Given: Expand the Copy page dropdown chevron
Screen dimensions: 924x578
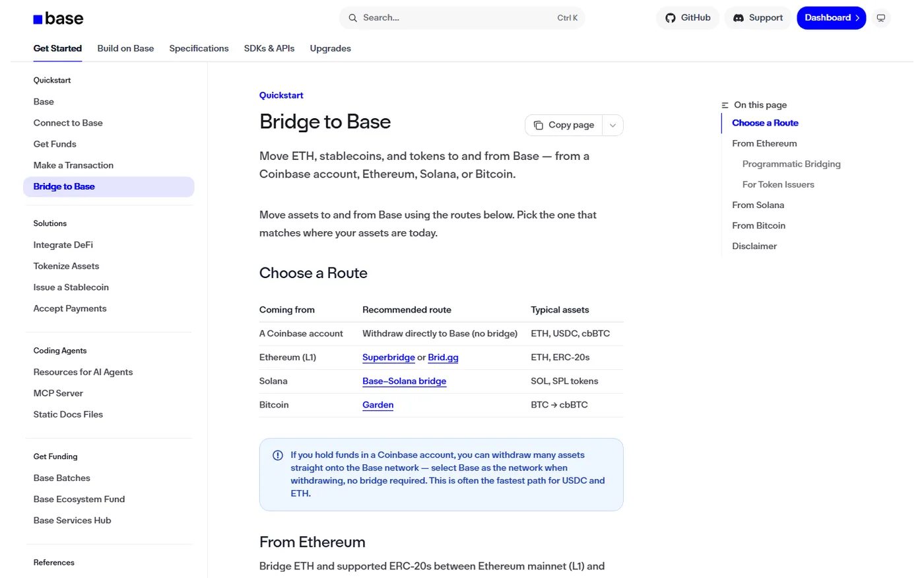Looking at the screenshot, I should (612, 126).
